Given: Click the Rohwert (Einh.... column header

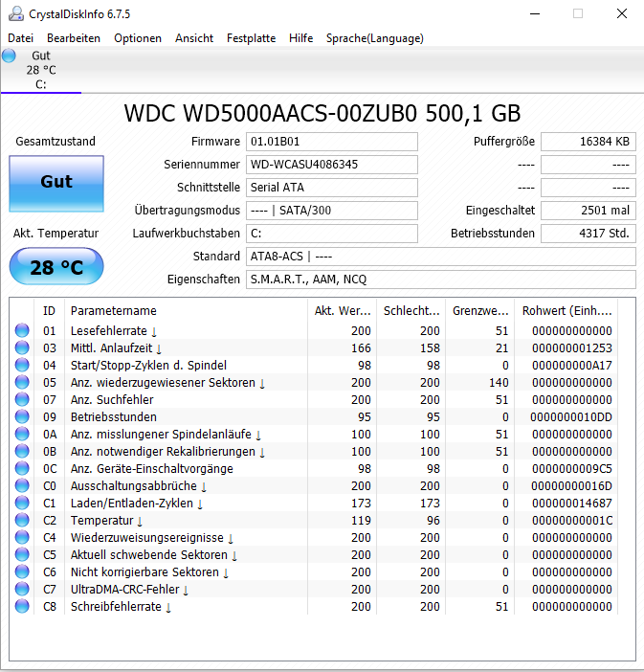Looking at the screenshot, I should click(566, 311).
